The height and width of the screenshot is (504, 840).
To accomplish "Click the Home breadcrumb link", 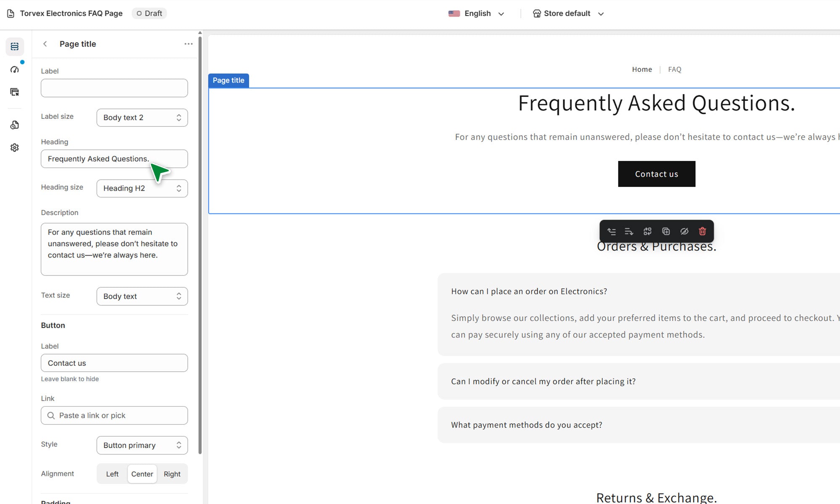I will tap(642, 69).
